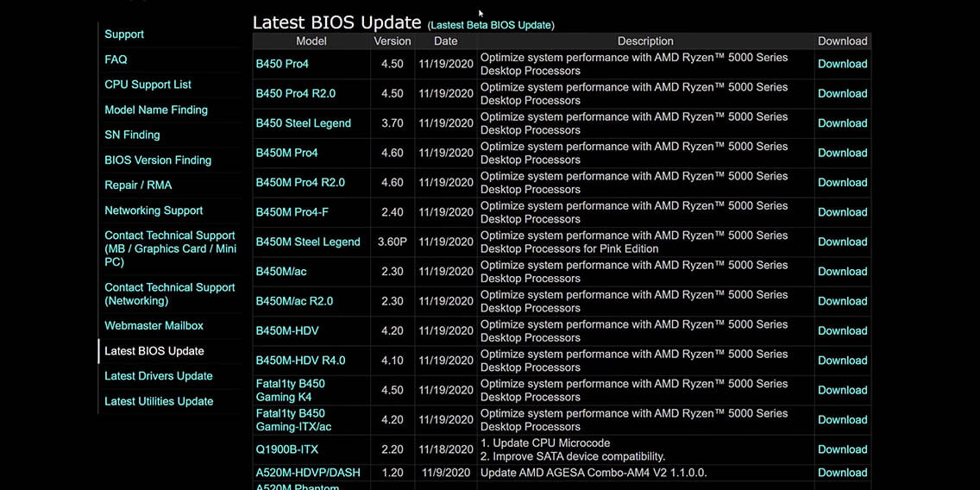Open the B450M Pro4 model link
Image resolution: width=980 pixels, height=490 pixels.
[287, 154]
